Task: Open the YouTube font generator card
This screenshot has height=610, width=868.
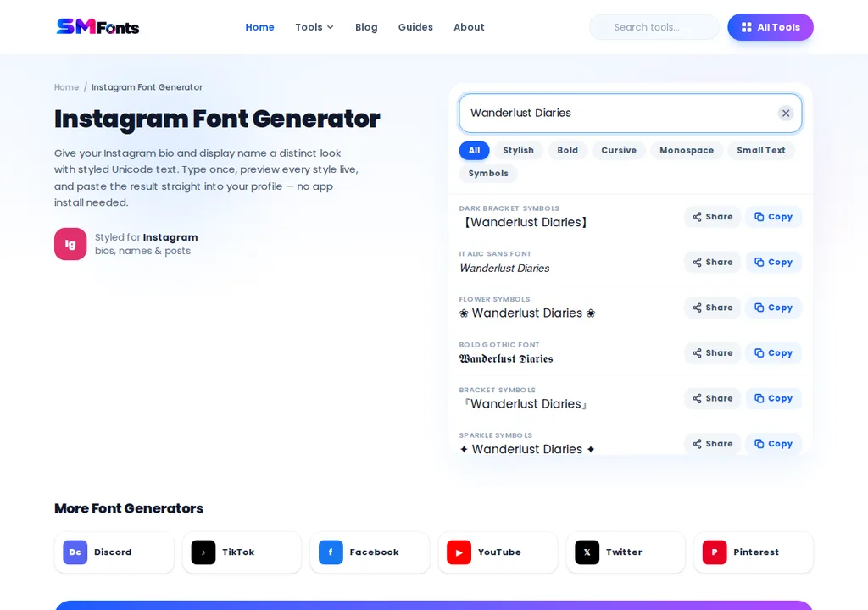Action: (498, 552)
